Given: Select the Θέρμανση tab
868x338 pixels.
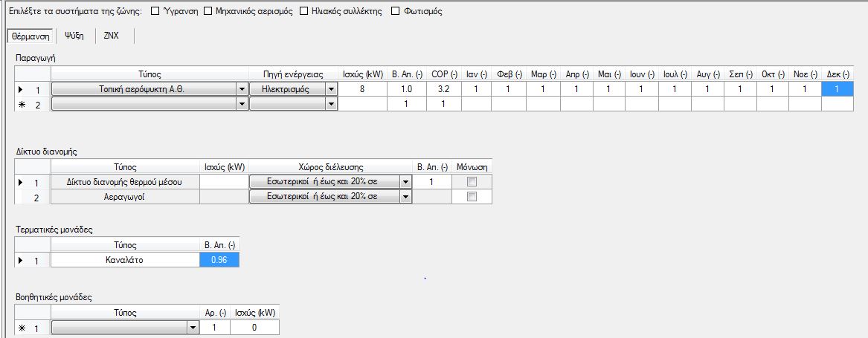Looking at the screenshot, I should [30, 35].
